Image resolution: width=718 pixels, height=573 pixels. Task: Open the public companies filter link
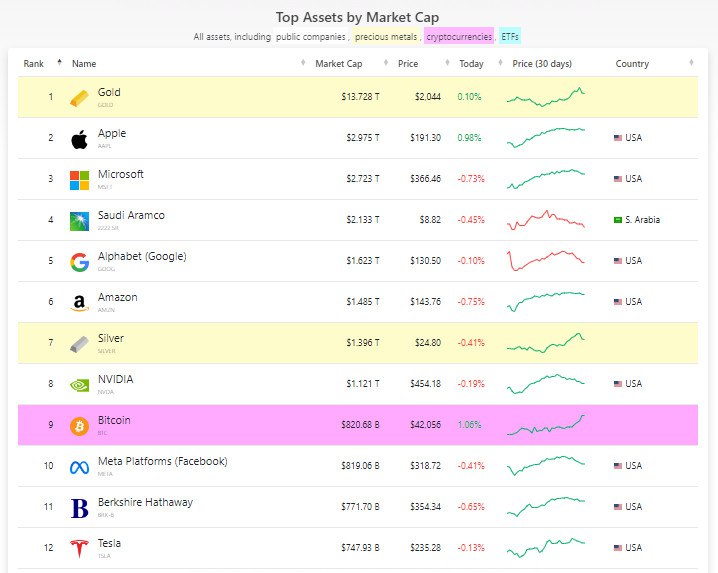point(310,37)
